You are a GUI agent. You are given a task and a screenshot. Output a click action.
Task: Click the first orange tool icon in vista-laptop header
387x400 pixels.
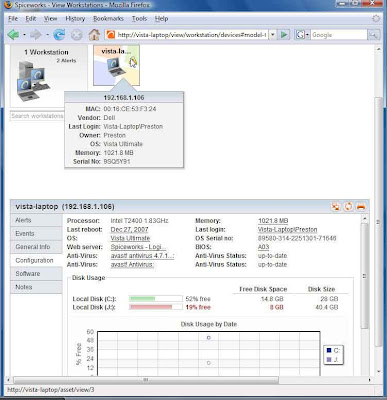(336, 207)
